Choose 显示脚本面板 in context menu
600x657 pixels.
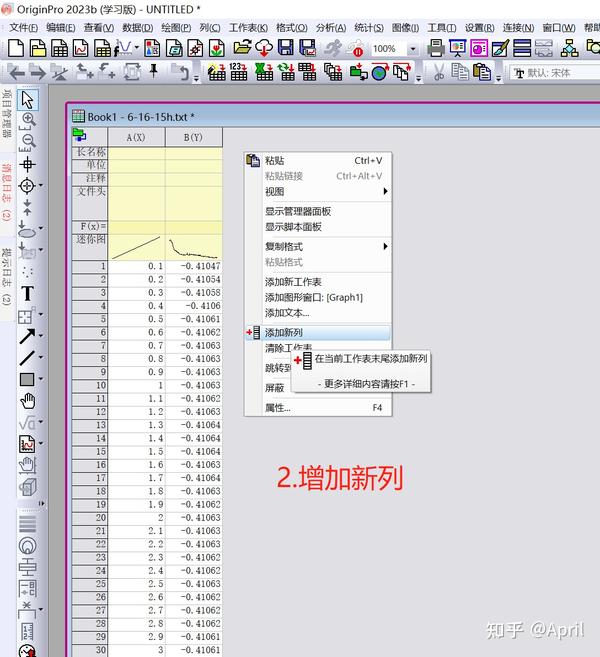[318, 227]
